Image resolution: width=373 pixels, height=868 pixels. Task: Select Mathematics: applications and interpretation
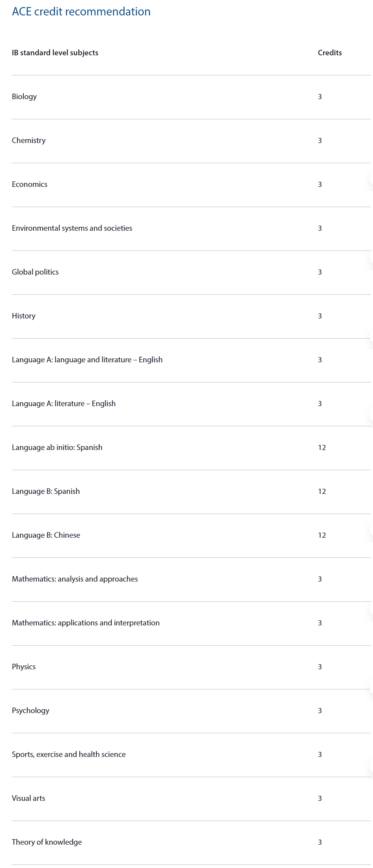[86, 623]
